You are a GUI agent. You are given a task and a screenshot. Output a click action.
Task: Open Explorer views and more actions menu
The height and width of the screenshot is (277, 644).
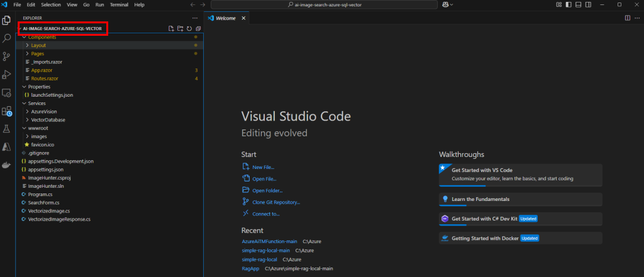[x=195, y=18]
